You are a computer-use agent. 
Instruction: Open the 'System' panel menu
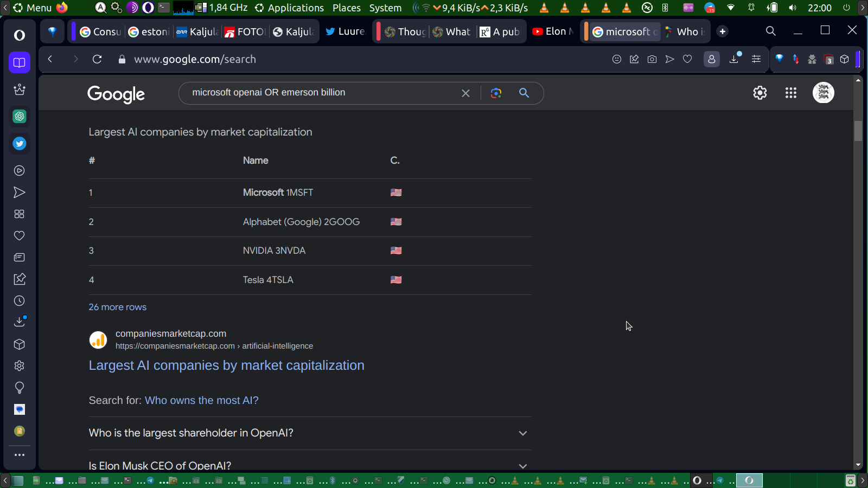point(386,8)
